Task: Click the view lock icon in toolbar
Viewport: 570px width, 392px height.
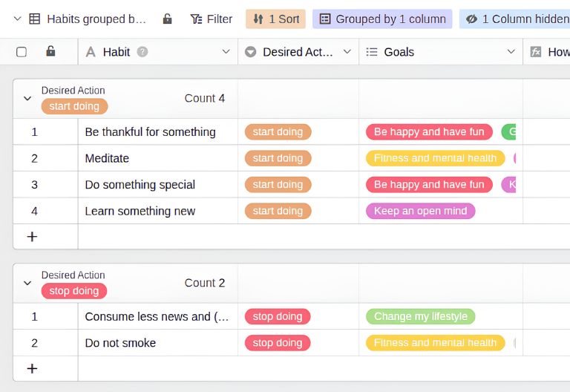Action: [x=167, y=19]
